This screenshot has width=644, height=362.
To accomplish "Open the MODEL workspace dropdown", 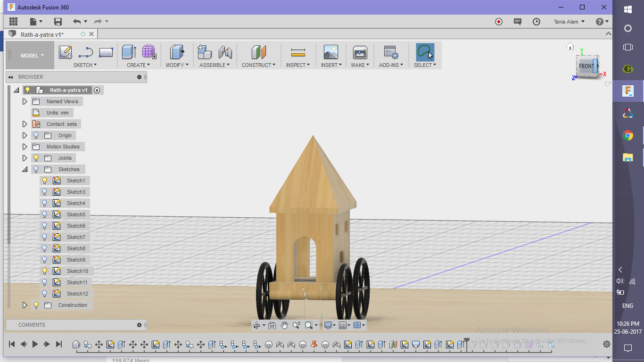I will tap(32, 55).
